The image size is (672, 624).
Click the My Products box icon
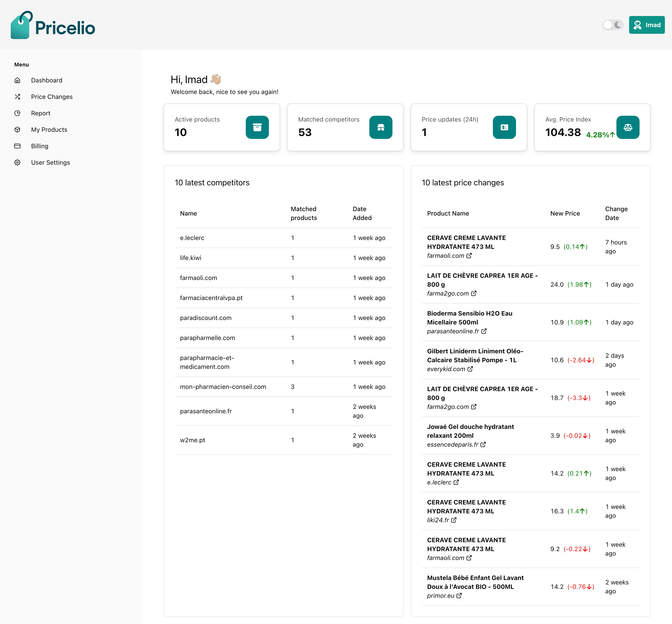[18, 130]
